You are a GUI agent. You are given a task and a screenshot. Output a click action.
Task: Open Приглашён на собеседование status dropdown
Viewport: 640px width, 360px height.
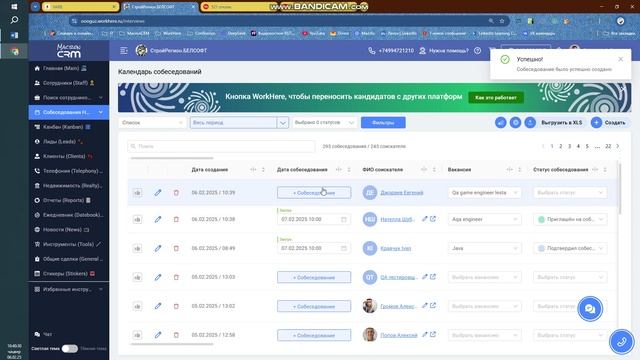(x=570, y=219)
